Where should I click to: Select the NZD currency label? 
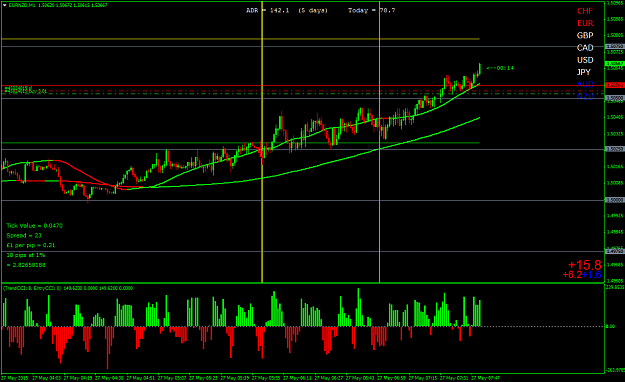pyautogui.click(x=585, y=96)
